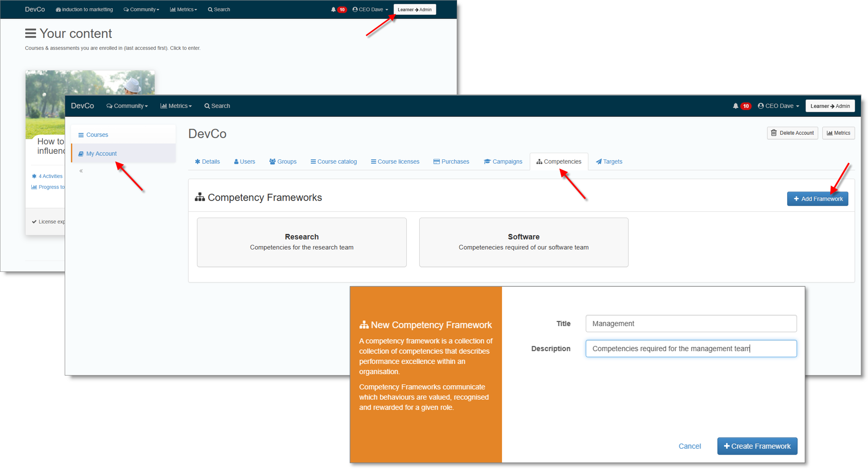868x469 pixels.
Task: Click the DevCo logo in front navbar
Action: (x=82, y=106)
